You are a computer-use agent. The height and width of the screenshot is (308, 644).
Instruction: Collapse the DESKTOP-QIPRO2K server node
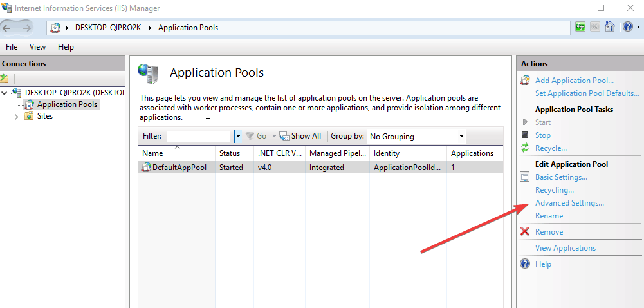point(5,93)
